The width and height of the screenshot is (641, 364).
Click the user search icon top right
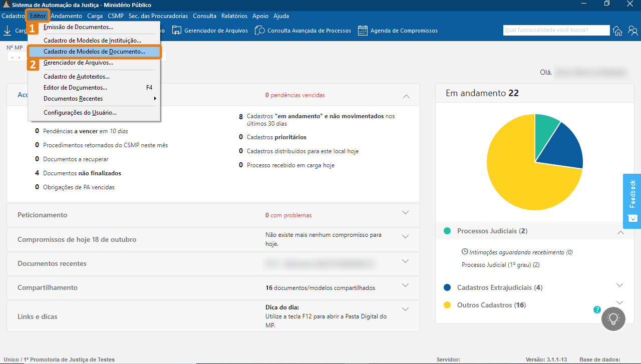coord(633,31)
